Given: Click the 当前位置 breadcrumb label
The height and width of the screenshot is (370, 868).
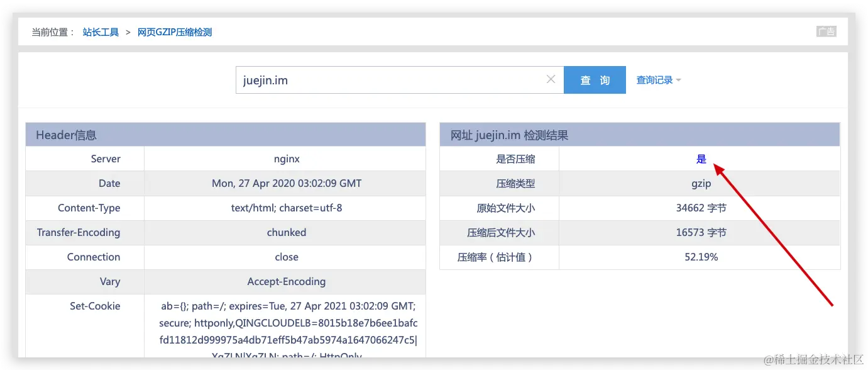Looking at the screenshot, I should pyautogui.click(x=53, y=32).
